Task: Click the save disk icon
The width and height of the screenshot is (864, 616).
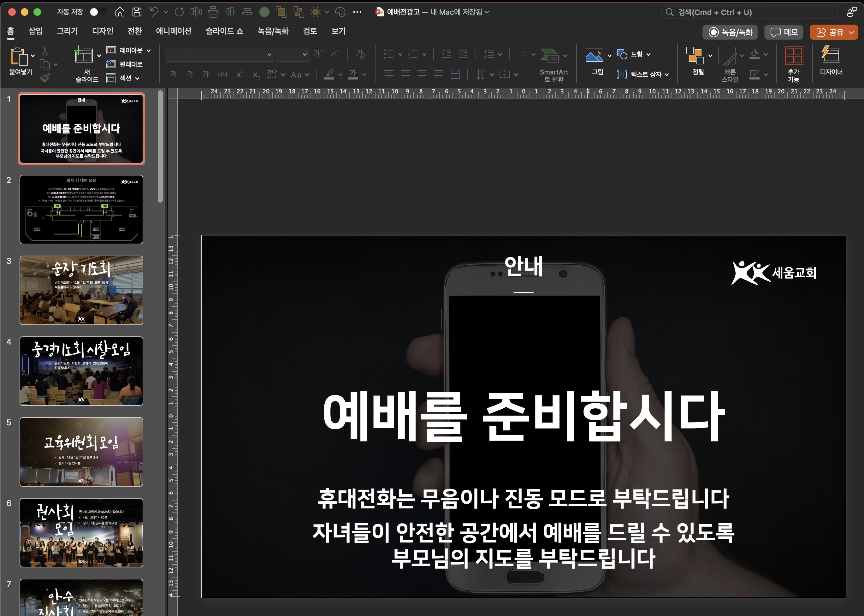Action: [x=137, y=12]
